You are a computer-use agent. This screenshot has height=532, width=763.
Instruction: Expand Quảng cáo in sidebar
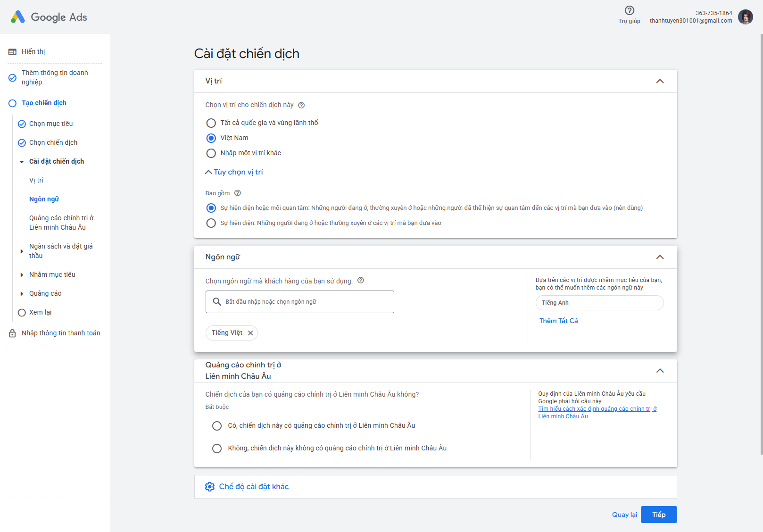tap(22, 294)
